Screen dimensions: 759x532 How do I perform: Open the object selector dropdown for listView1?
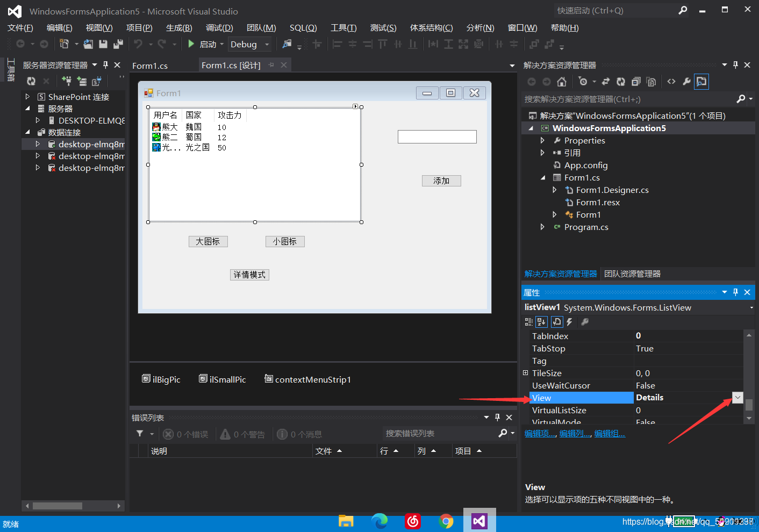(751, 308)
